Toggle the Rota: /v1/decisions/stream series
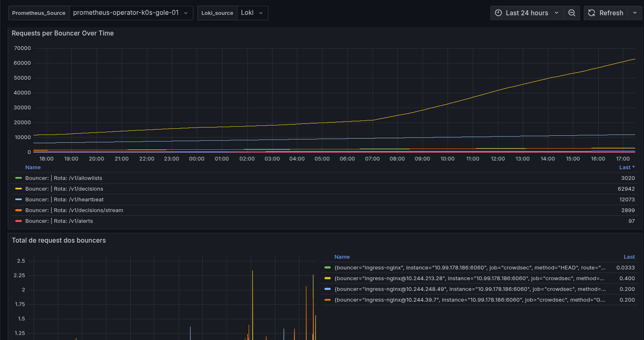 [x=74, y=210]
